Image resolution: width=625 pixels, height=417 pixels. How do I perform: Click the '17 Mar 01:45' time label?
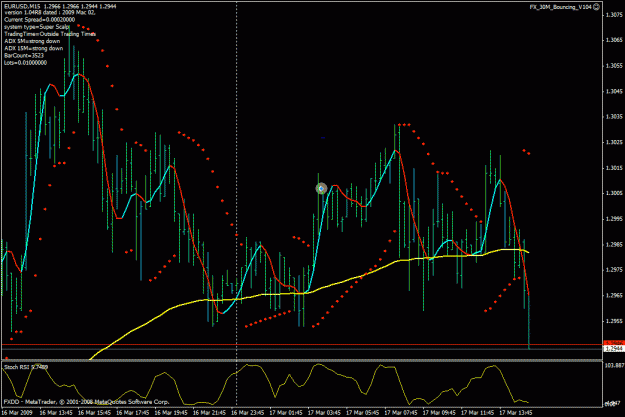(286, 413)
